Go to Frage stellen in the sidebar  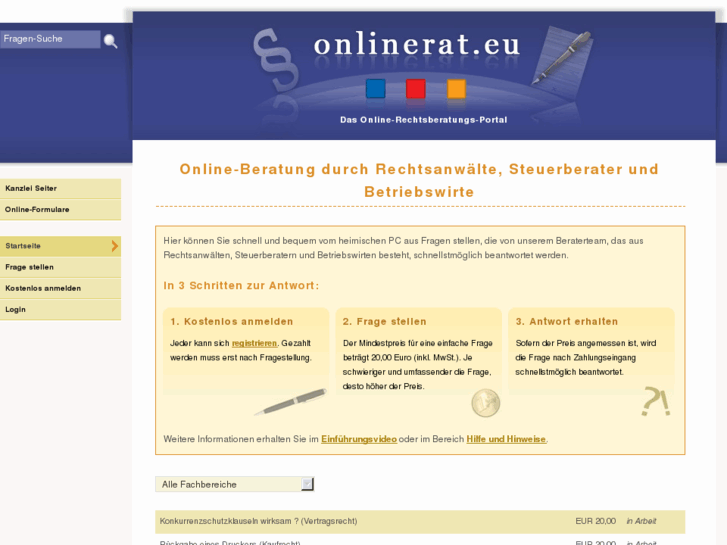click(60, 267)
